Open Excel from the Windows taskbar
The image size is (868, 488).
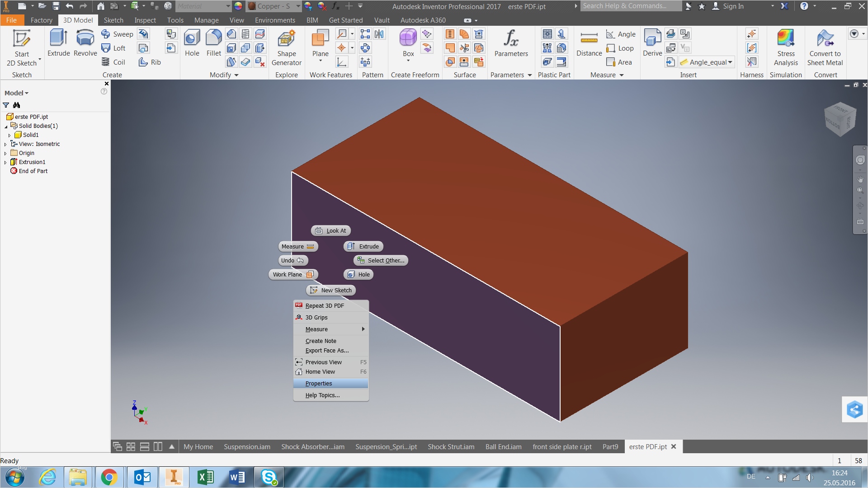206,477
